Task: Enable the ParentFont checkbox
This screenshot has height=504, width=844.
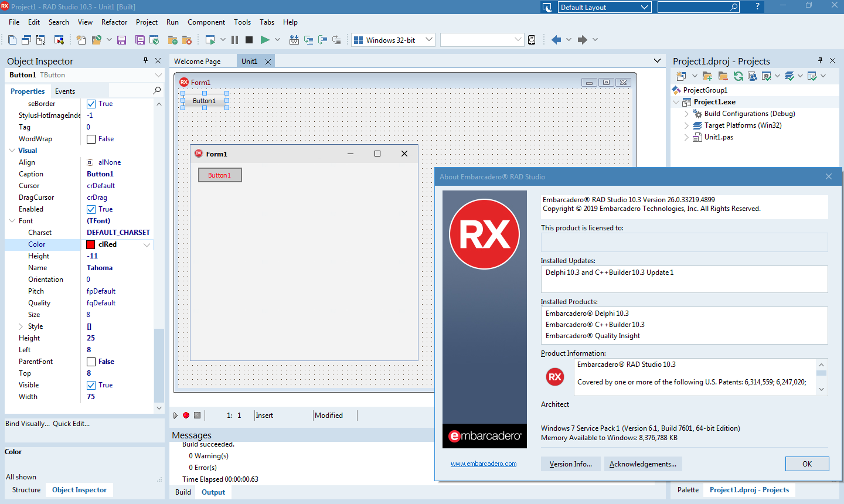Action: point(91,362)
